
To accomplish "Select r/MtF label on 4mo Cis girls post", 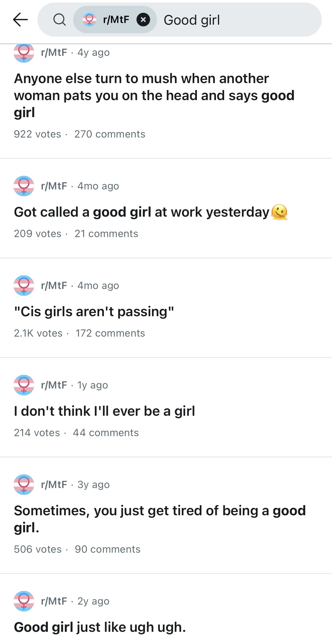I will click(x=54, y=286).
